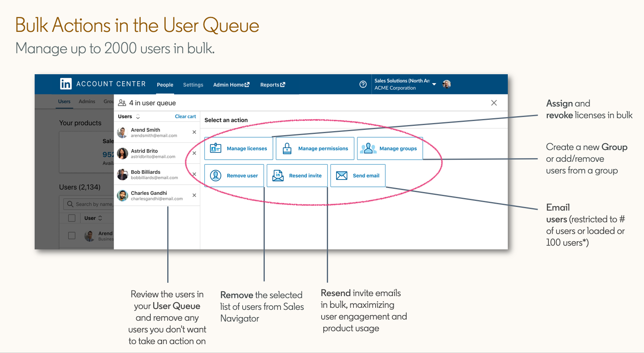
Task: Click the user queue people icon
Action: (122, 103)
